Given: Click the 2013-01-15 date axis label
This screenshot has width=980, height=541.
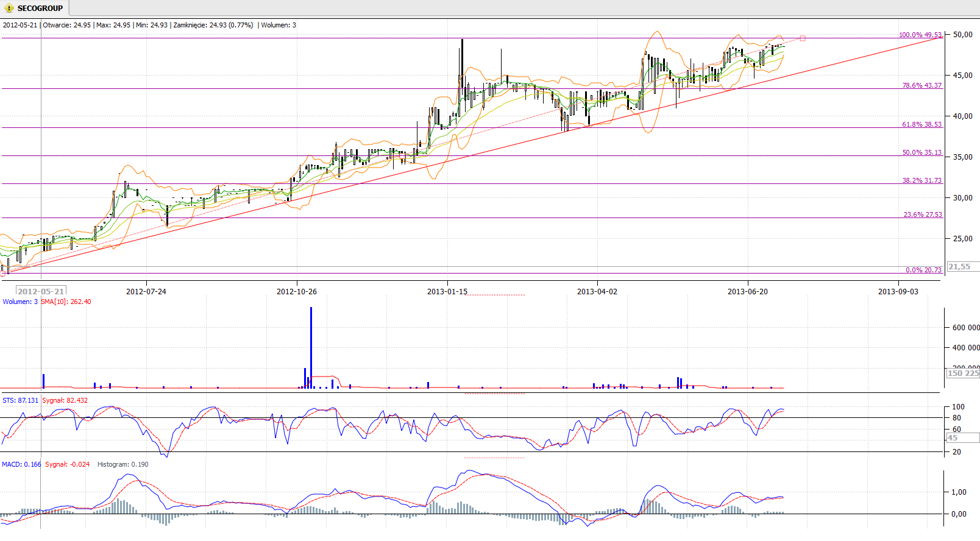Looking at the screenshot, I should point(447,291).
